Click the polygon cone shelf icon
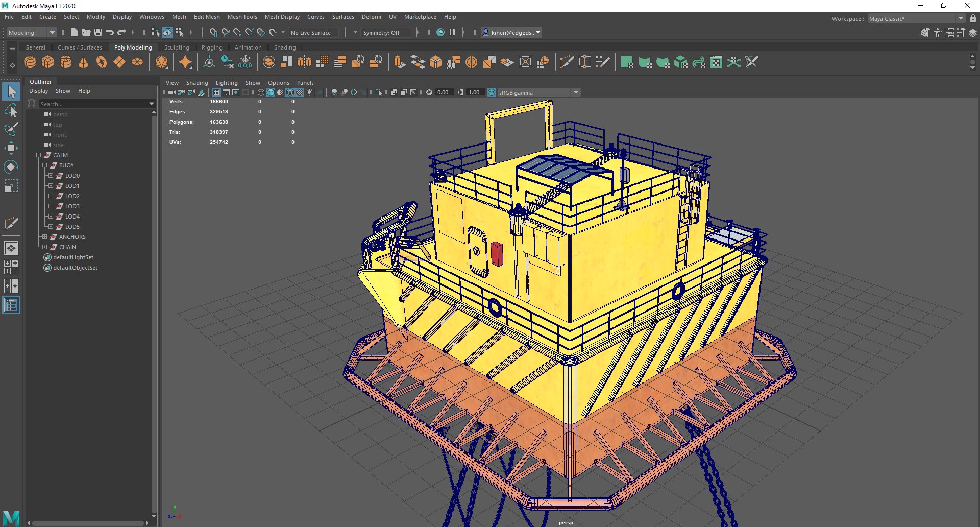Image resolution: width=980 pixels, height=527 pixels. tap(84, 62)
